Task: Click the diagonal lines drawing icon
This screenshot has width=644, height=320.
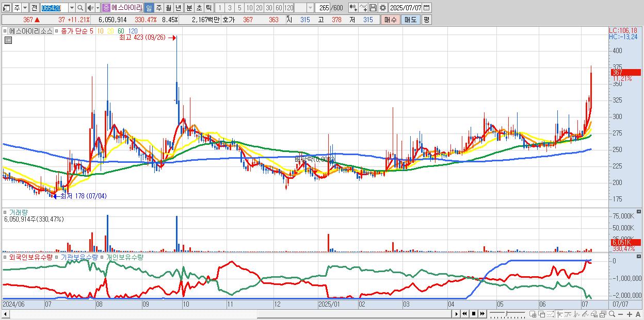Action: point(585,314)
